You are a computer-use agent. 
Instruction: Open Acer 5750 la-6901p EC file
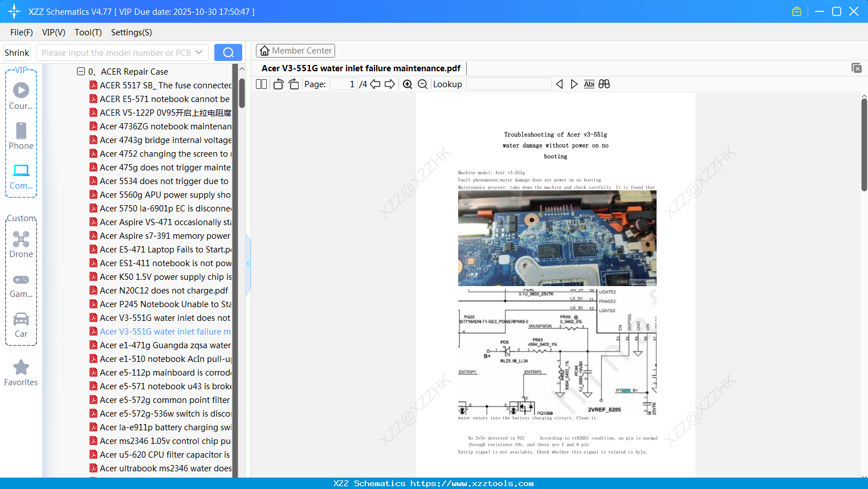[161, 208]
